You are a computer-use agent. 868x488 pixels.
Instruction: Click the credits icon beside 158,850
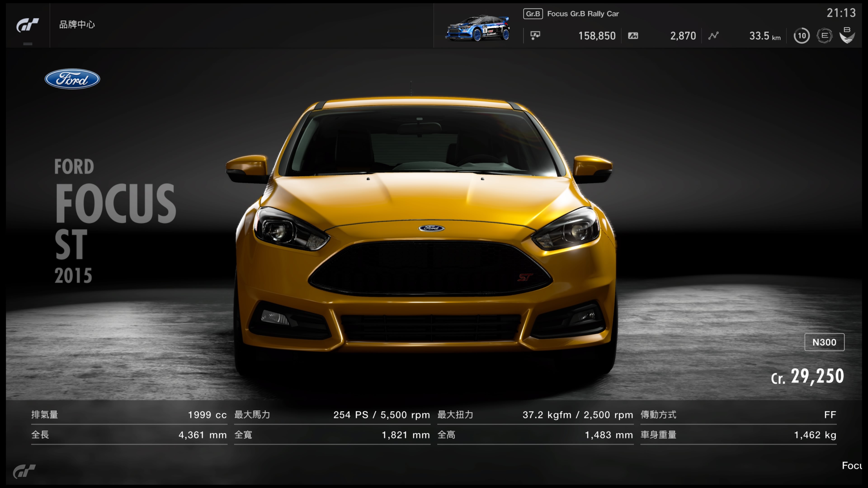pyautogui.click(x=535, y=35)
